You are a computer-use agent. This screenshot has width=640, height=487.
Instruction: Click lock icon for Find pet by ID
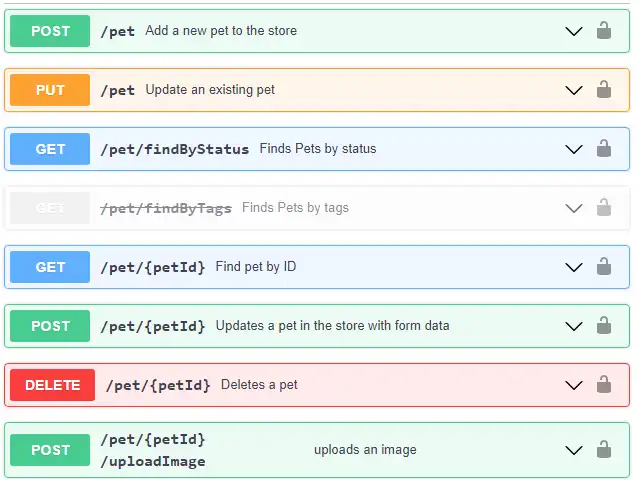604,267
